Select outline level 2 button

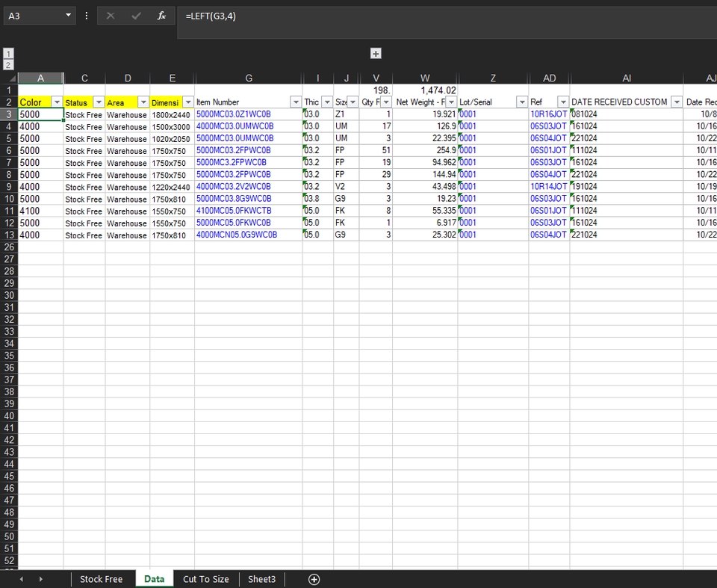coord(8,65)
